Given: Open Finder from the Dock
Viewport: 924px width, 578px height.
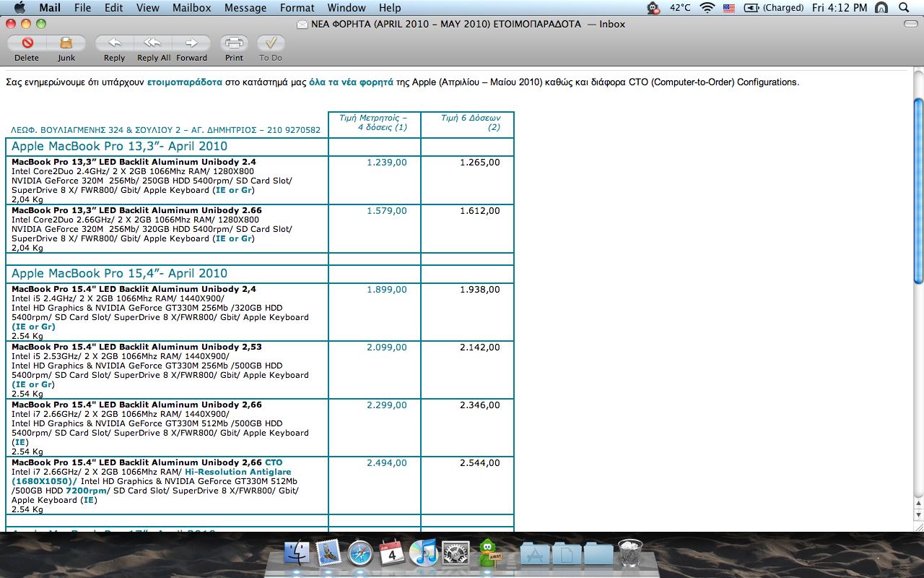Looking at the screenshot, I should pos(297,553).
